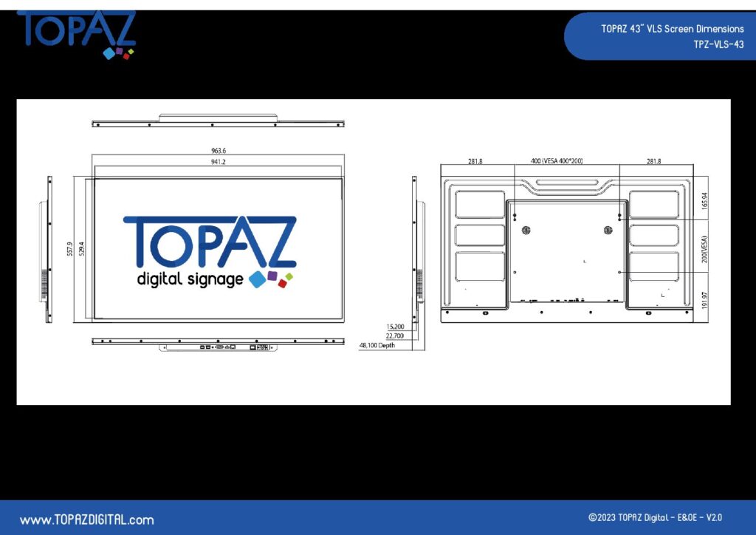Click the bottom view drawing with ports
This screenshot has width=756, height=535.
pyautogui.click(x=218, y=344)
